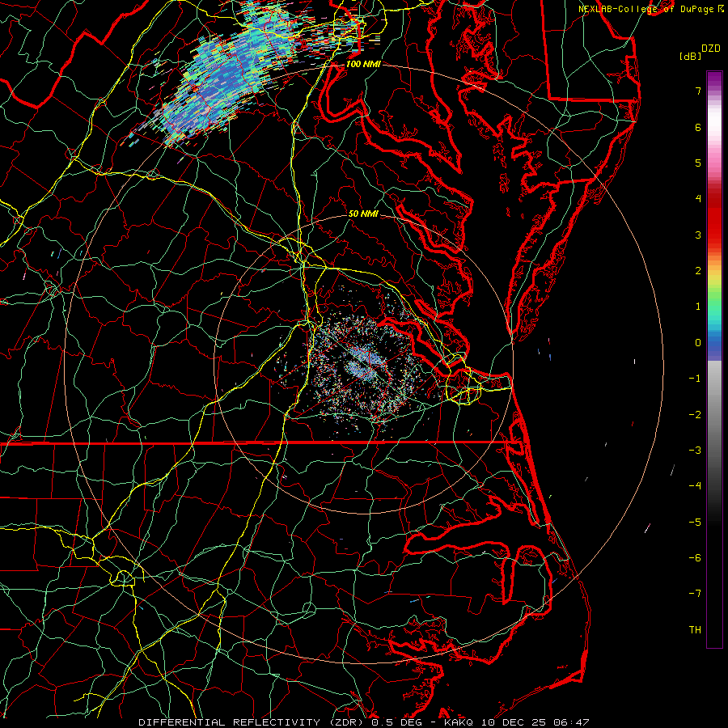Click the red segment of the color bar
This screenshot has width=728, height=728.
tap(714, 218)
